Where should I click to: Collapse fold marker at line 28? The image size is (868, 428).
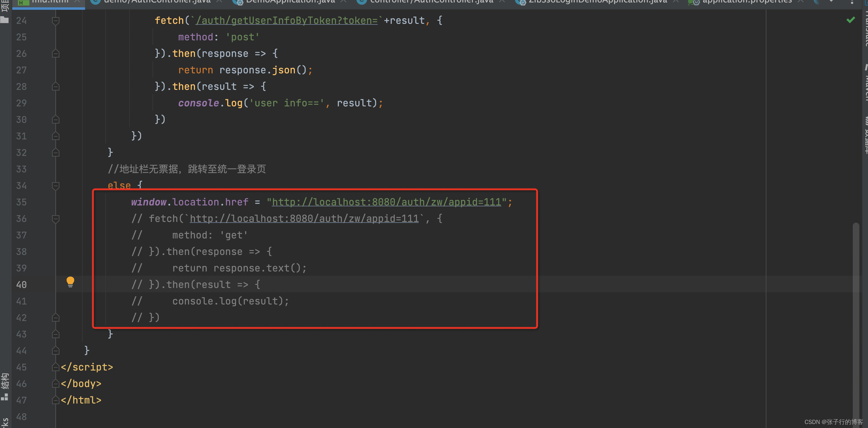click(x=56, y=87)
